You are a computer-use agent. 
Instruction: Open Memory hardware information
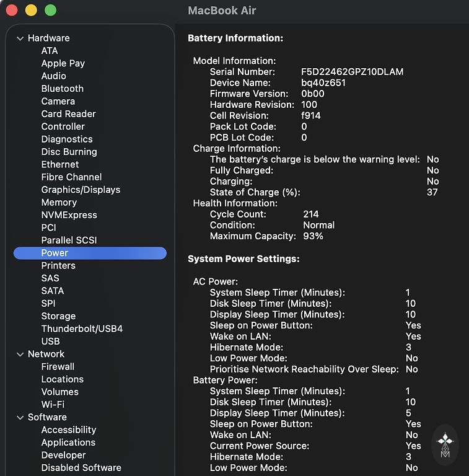pos(59,202)
